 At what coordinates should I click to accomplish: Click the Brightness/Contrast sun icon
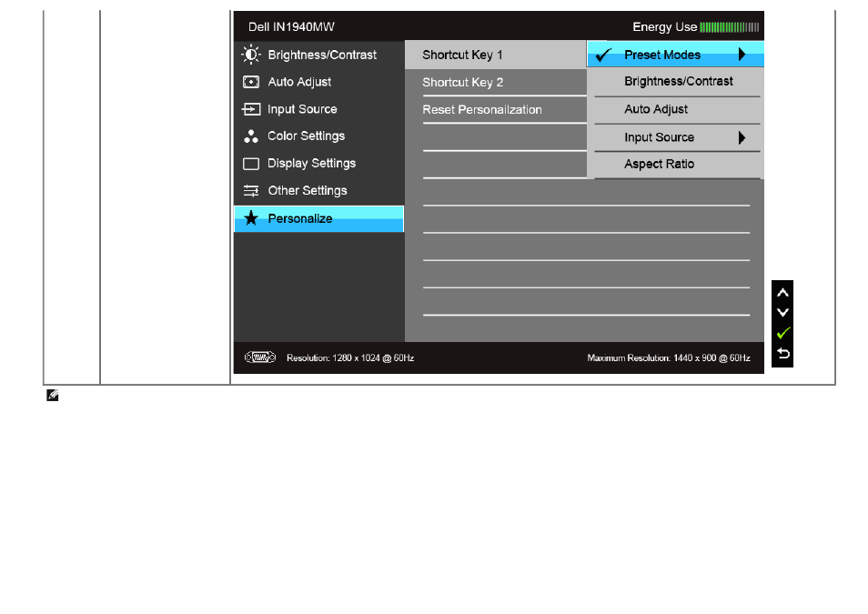pos(251,55)
